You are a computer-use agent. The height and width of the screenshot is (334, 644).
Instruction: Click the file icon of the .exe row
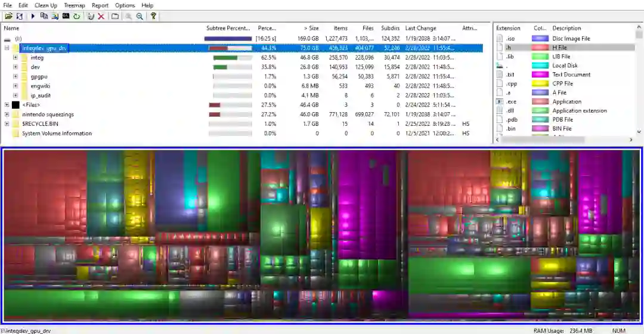500,101
